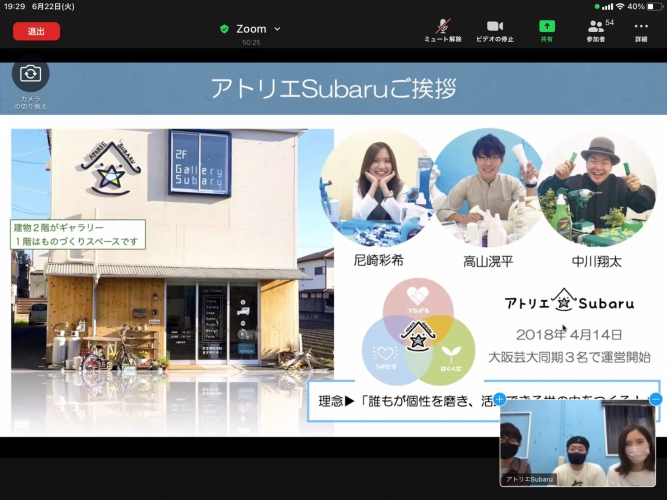Image resolution: width=667 pixels, height=500 pixels.
Task: Tap the date 2018年 4月14日
Action: 569,335
